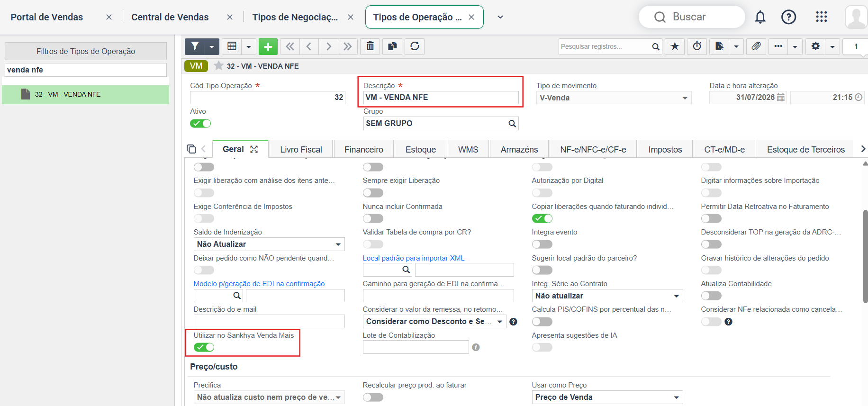Viewport: 868px width, 406px height.
Task: Open the Impostos tab
Action: point(665,149)
